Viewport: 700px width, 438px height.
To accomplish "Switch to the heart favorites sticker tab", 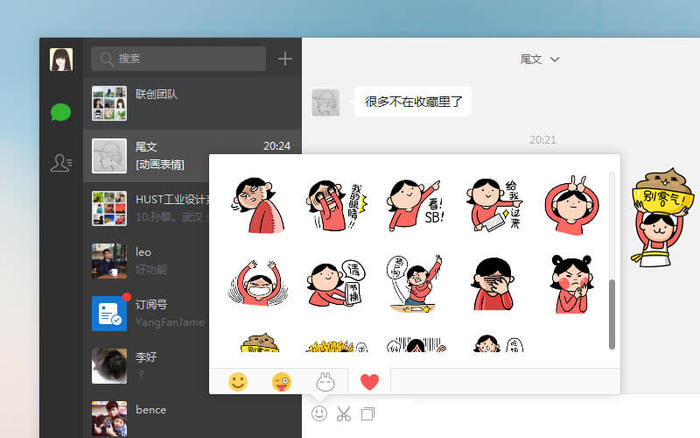I will click(369, 382).
